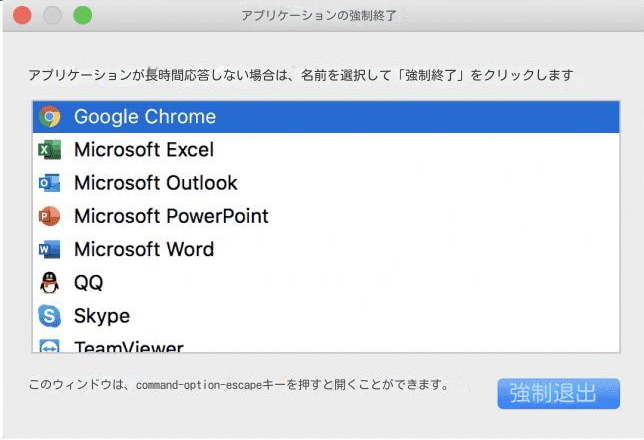Click the Microsoft Outlook icon
This screenshot has width=644, height=440.
tap(50, 183)
